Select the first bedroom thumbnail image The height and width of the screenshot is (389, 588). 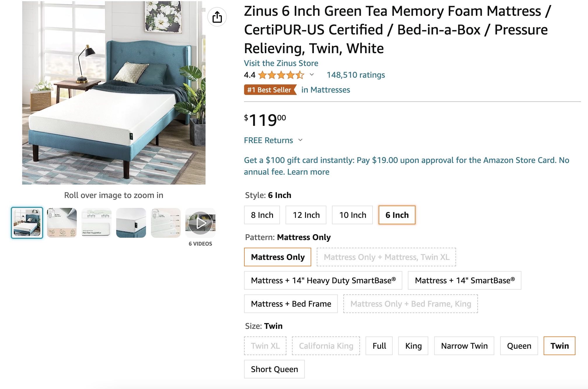pos(27,223)
